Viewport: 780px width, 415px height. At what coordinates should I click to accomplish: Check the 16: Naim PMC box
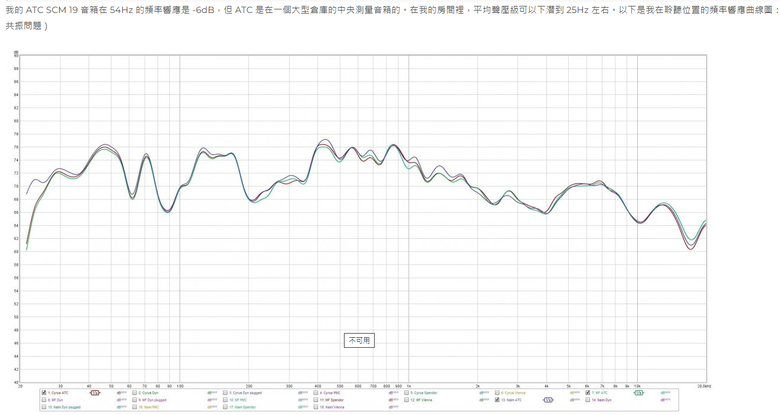pyautogui.click(x=134, y=407)
